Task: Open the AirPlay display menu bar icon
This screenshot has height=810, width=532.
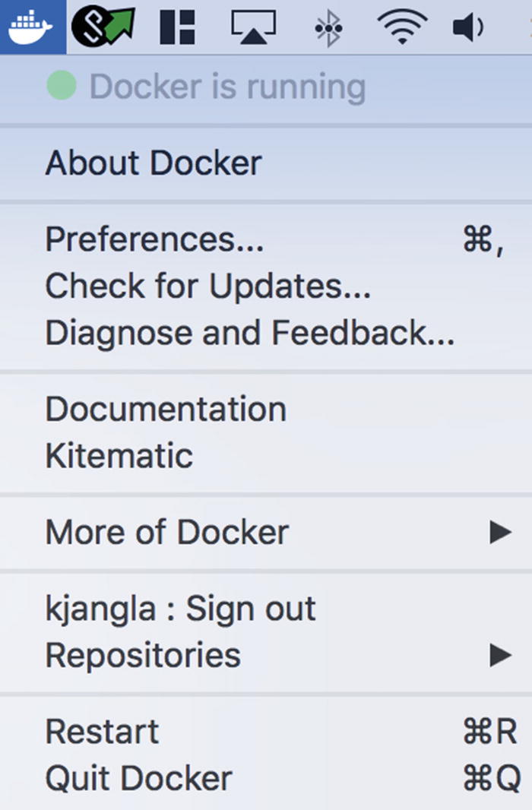Action: tap(252, 27)
